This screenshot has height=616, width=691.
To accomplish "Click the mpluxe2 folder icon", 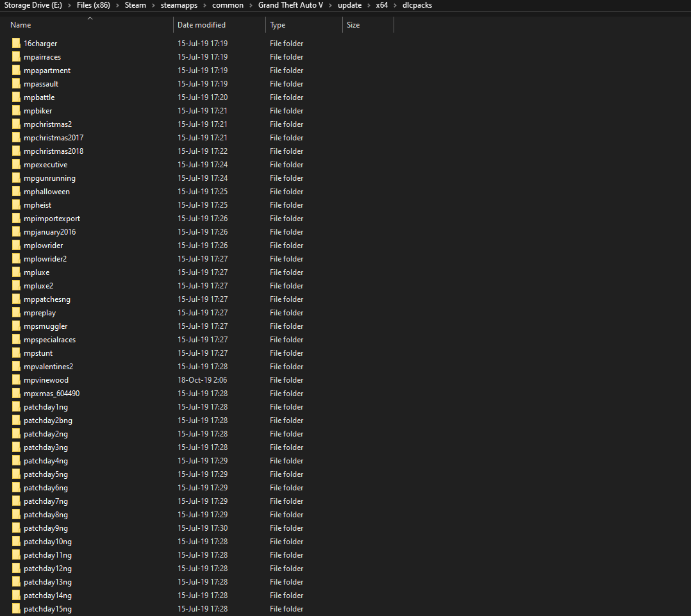I will point(16,285).
